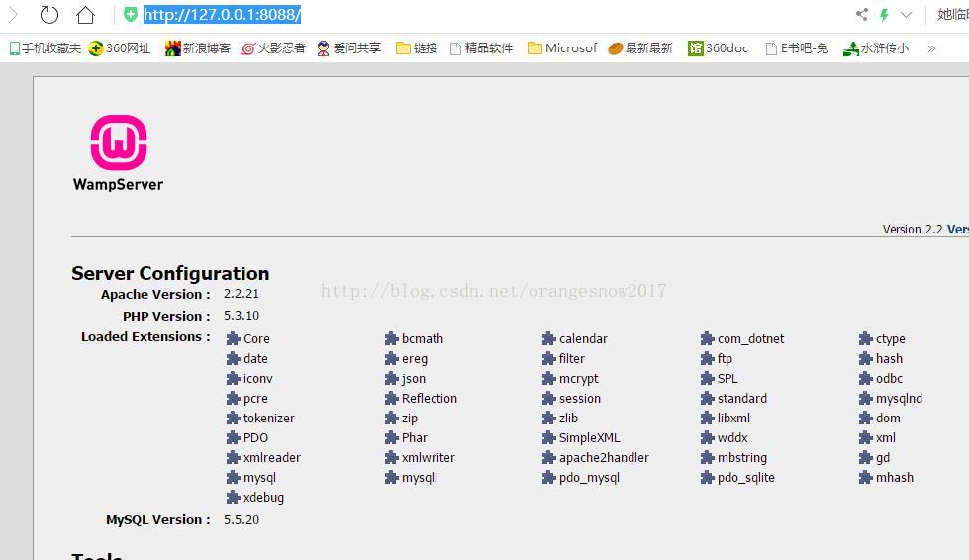This screenshot has width=969, height=560.
Task: Click the Version link at right edge
Action: point(958,230)
